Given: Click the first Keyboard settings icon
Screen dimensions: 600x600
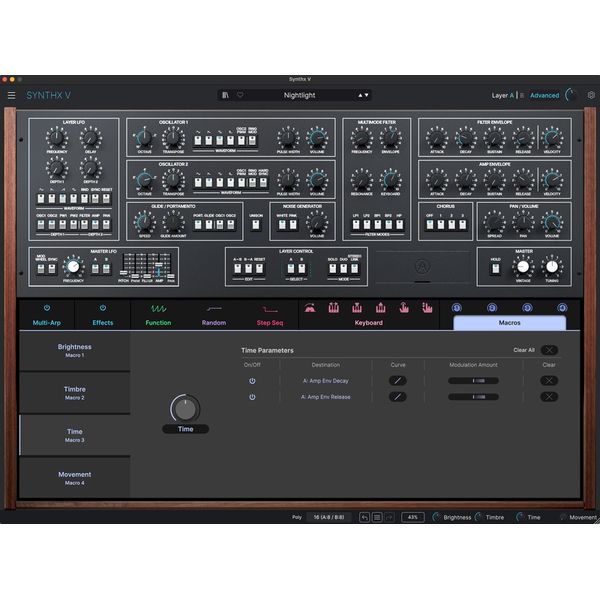Looking at the screenshot, I should pos(310,308).
